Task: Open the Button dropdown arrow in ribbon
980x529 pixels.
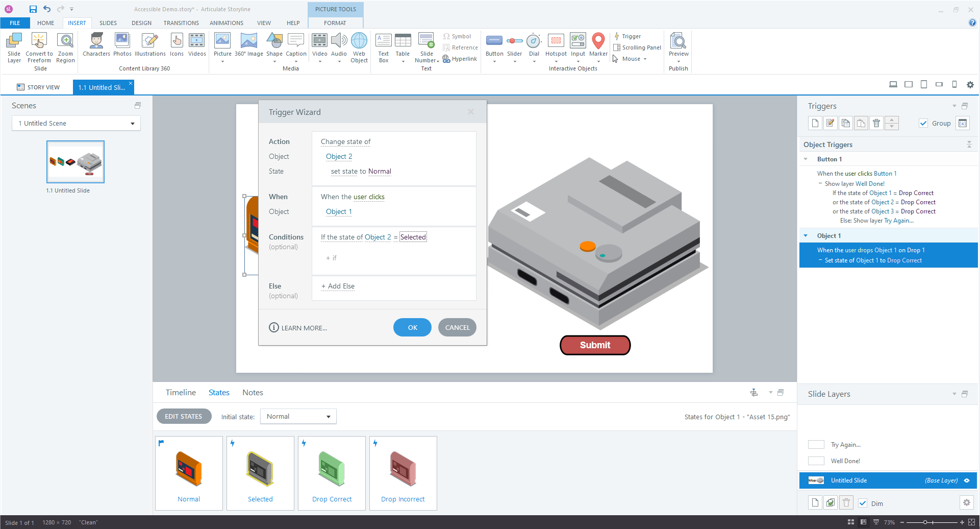Action: coord(494,61)
